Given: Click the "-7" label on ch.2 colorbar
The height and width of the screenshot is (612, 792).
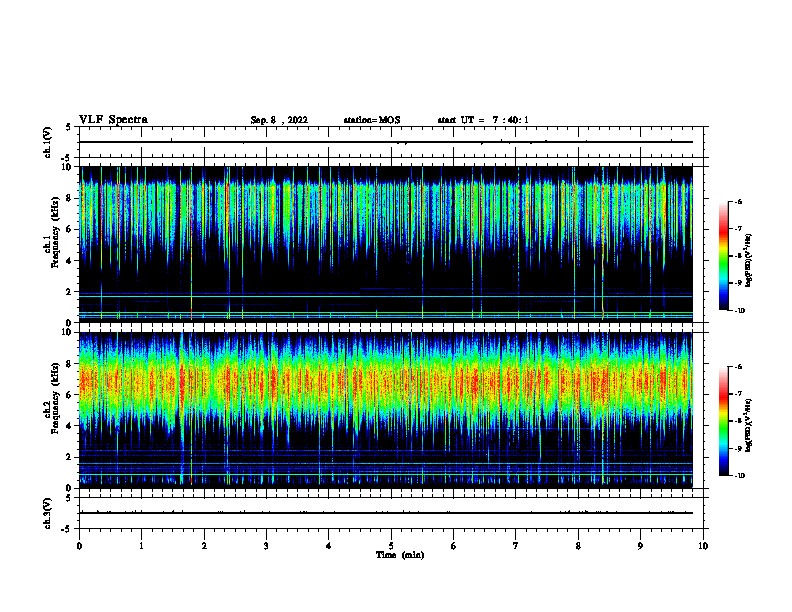Looking at the screenshot, I should 738,394.
